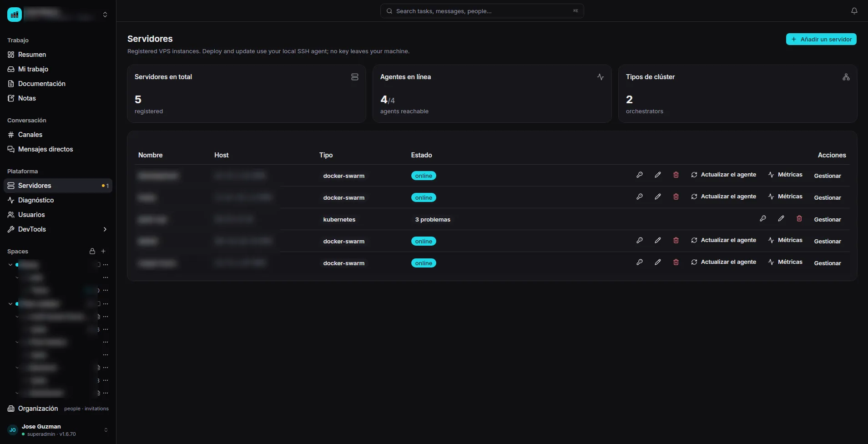Click key icon in kubernetes row

(x=763, y=218)
